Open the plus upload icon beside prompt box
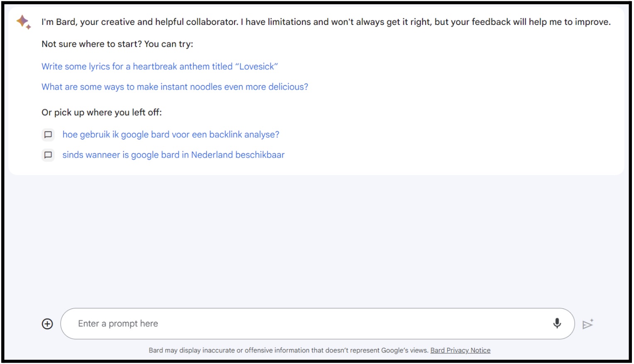Screen dimensions: 634x364 pyautogui.click(x=47, y=324)
